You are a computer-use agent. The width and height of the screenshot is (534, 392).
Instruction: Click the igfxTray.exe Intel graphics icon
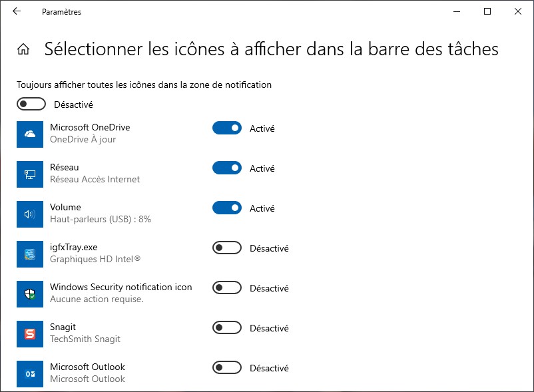30,254
